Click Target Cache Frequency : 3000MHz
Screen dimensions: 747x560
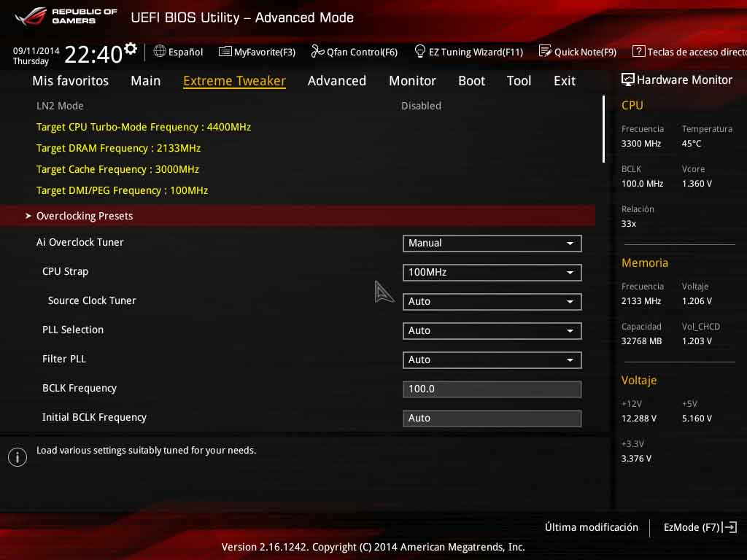(x=117, y=169)
